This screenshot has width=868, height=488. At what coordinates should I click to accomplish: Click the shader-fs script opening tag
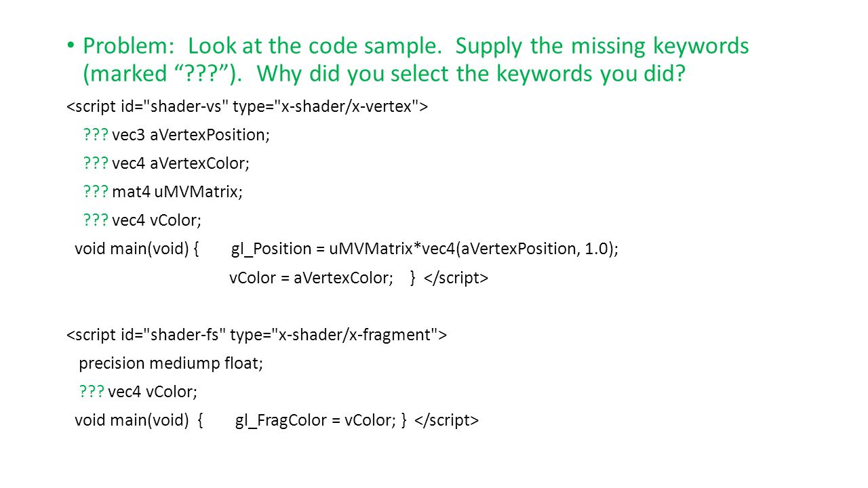point(256,335)
